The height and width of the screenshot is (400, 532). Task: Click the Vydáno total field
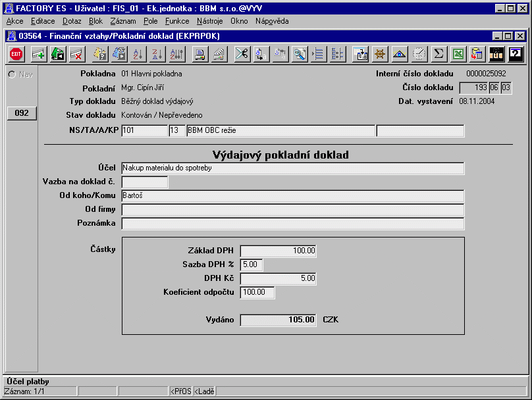click(279, 320)
